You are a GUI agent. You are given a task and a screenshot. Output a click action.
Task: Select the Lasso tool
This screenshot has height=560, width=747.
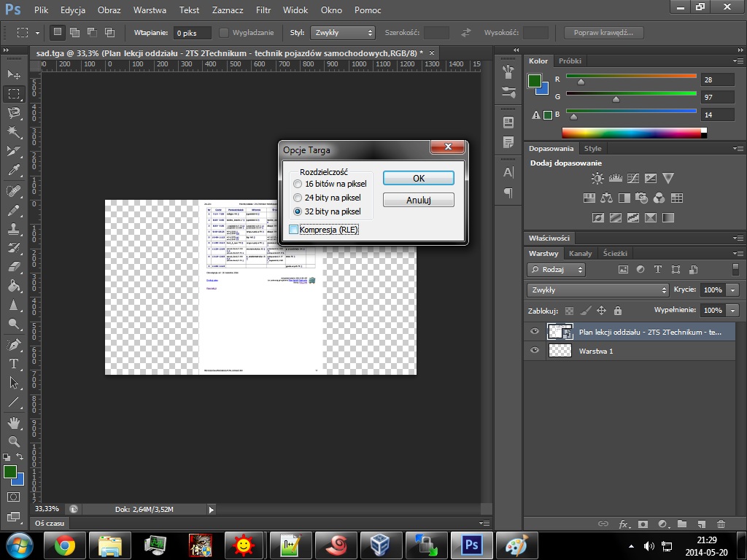pos(14,113)
